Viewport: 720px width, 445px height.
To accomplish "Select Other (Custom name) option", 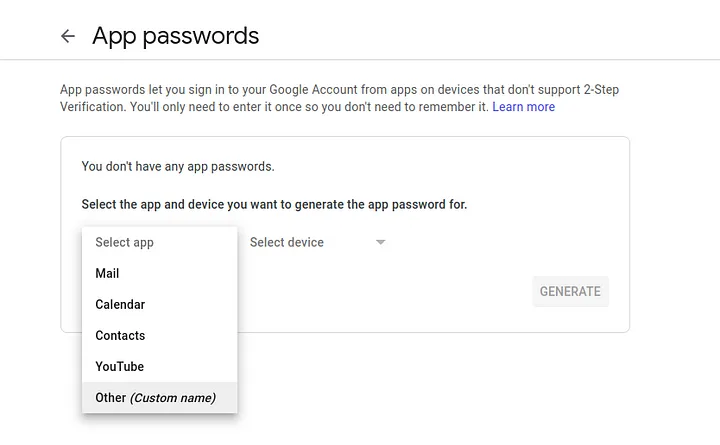I will coord(160,398).
